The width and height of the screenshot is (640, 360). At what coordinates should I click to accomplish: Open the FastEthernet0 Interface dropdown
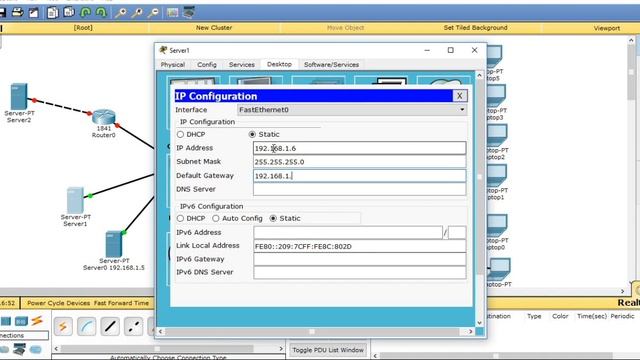tap(352, 110)
